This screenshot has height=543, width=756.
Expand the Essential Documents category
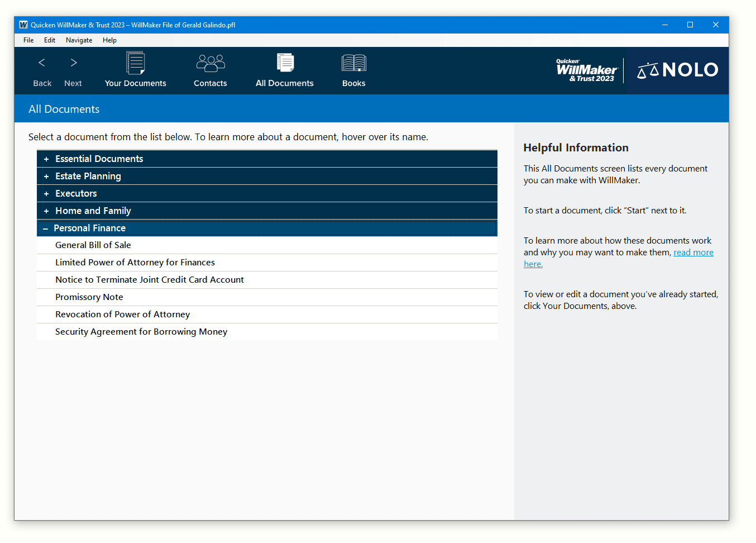pyautogui.click(x=99, y=159)
